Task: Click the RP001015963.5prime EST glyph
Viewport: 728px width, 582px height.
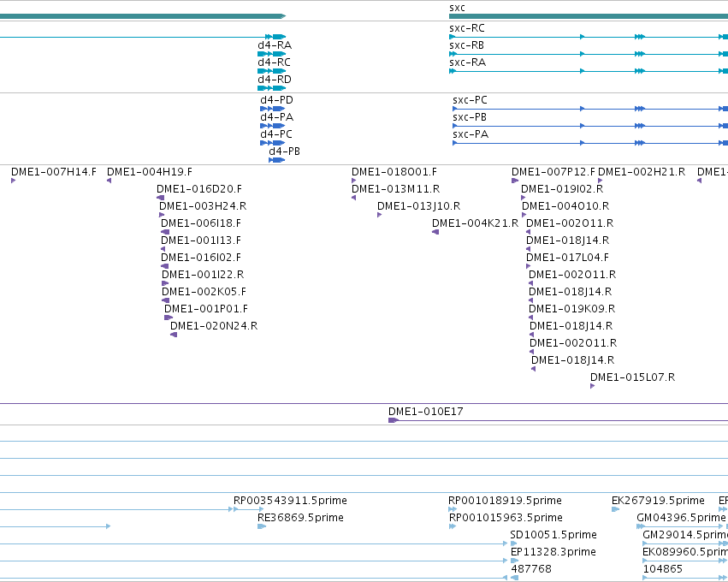Action: point(453,526)
